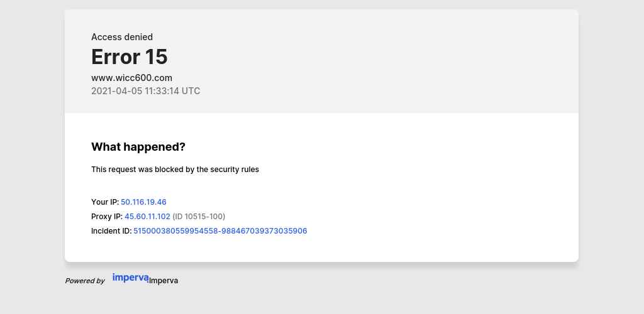Click the Error 15 heading
Screen dimensions: 644x314
(x=130, y=57)
